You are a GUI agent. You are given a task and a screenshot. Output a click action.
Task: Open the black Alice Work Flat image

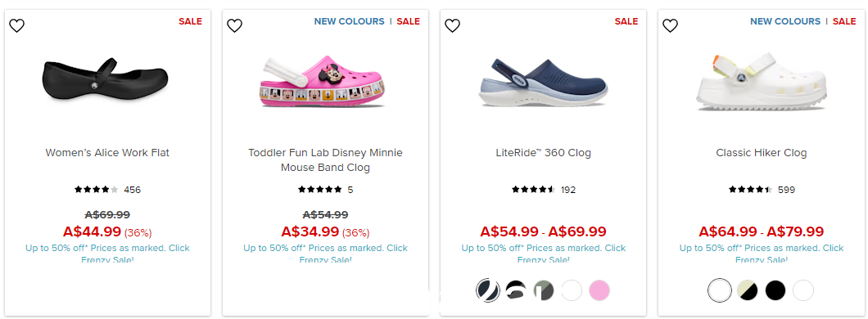[105, 79]
